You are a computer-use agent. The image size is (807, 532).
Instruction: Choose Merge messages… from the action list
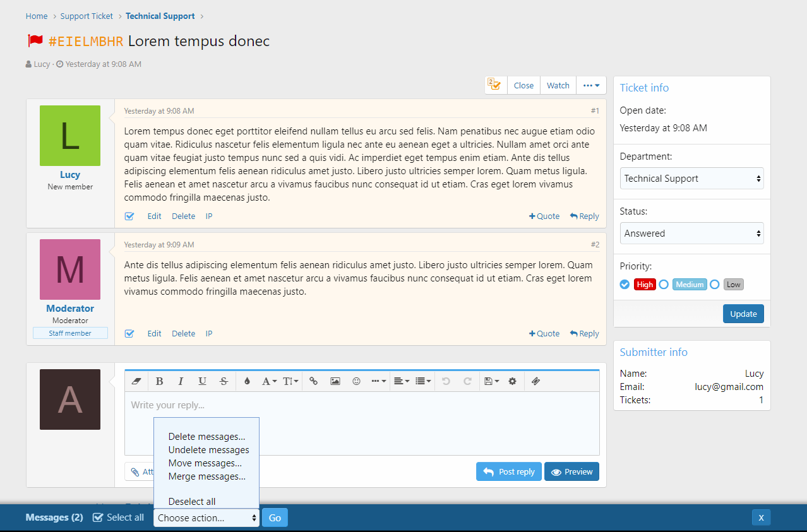pos(206,476)
